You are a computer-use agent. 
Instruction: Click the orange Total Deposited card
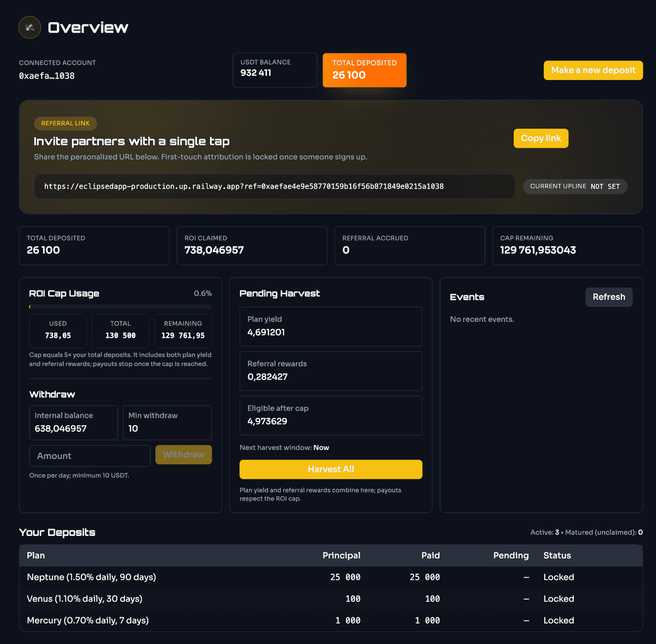coord(364,70)
